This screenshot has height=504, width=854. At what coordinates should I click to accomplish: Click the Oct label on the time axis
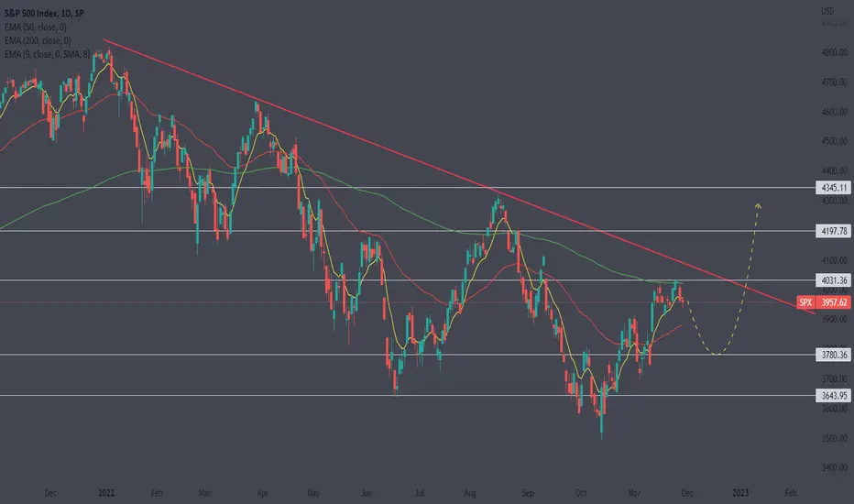tap(581, 493)
